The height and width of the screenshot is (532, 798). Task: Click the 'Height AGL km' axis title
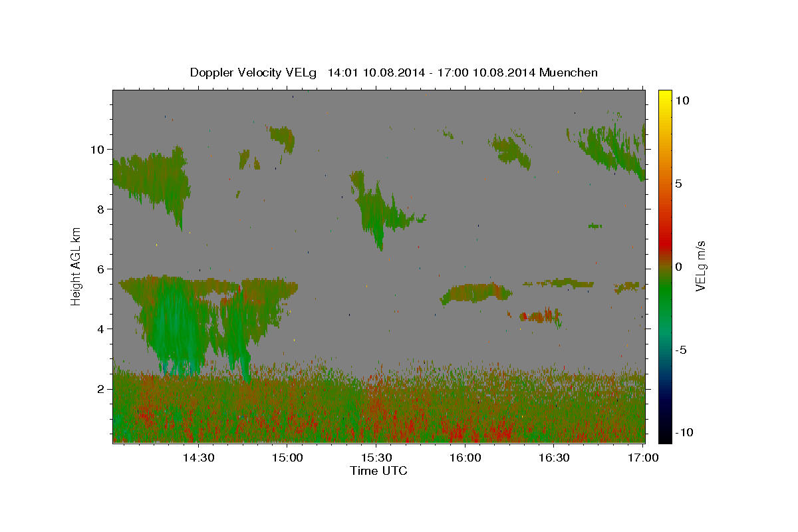[x=76, y=265]
